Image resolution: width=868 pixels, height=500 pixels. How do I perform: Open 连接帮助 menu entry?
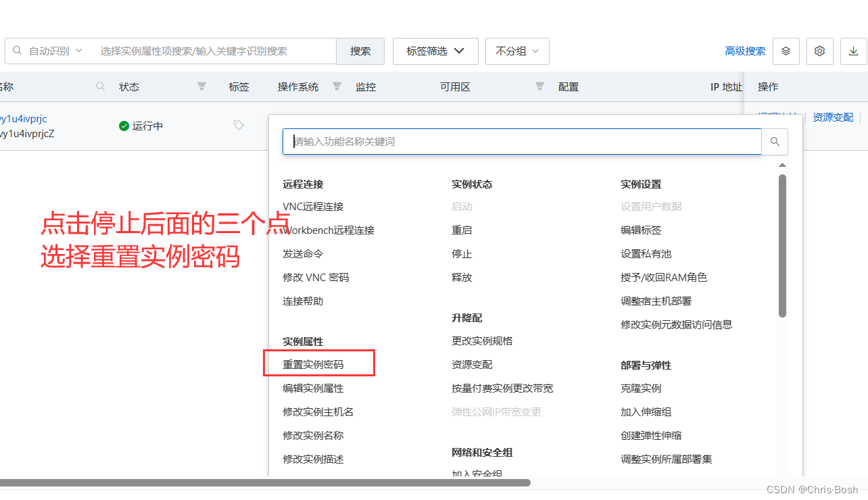[303, 301]
